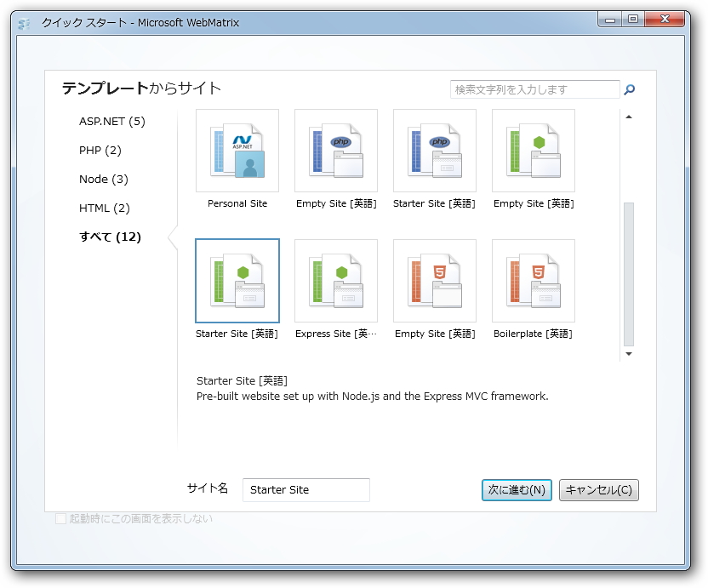
Task: Choose the Express Site template icon
Action: [x=335, y=281]
